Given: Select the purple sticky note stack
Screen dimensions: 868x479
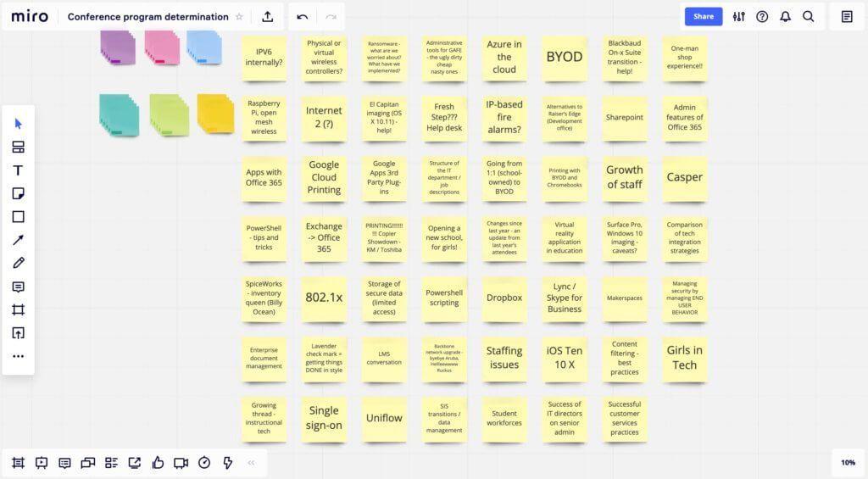Looking at the screenshot, I should [x=118, y=47].
